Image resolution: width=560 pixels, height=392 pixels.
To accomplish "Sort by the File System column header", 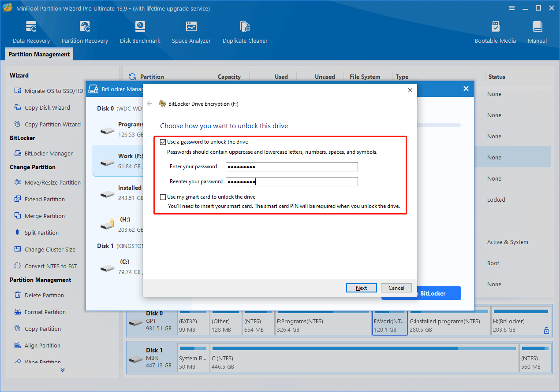I will [x=365, y=77].
